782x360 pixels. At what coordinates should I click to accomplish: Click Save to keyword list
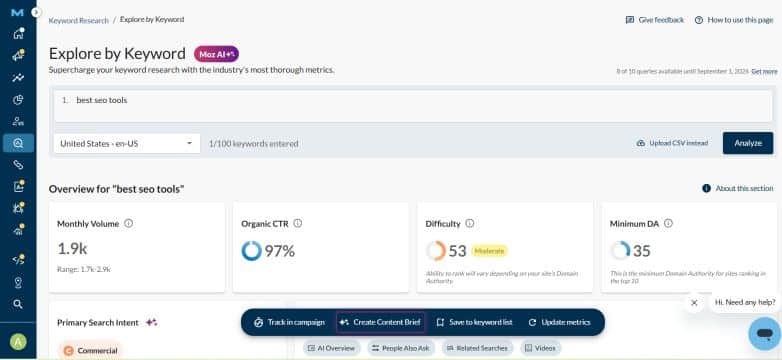pos(474,322)
